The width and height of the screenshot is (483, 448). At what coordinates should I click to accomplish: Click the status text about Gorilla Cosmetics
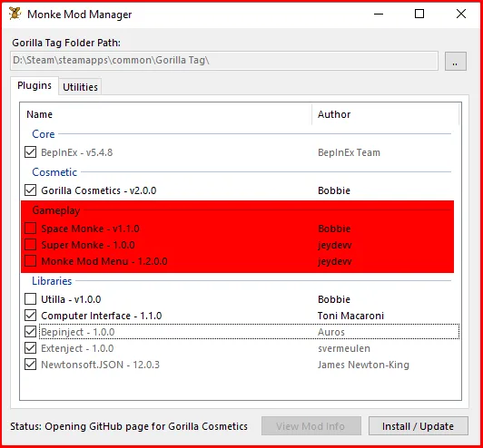coord(129,426)
